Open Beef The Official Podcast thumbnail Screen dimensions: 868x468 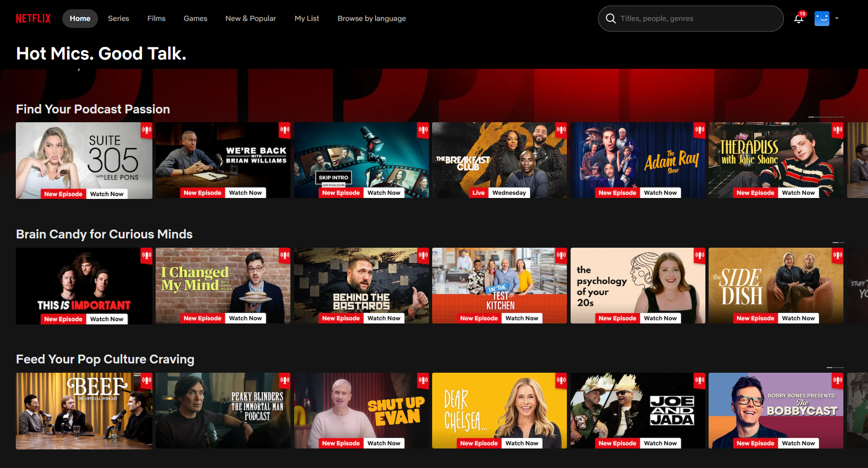click(84, 411)
